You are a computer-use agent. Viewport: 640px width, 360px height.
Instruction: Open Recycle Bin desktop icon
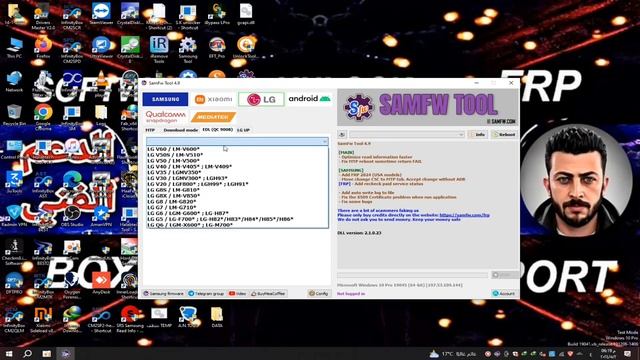click(x=14, y=115)
